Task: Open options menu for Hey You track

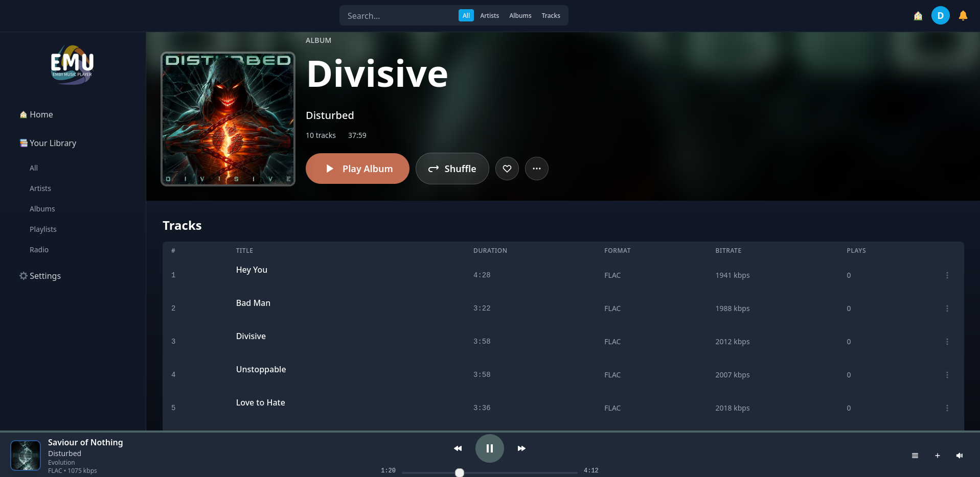Action: [x=947, y=275]
